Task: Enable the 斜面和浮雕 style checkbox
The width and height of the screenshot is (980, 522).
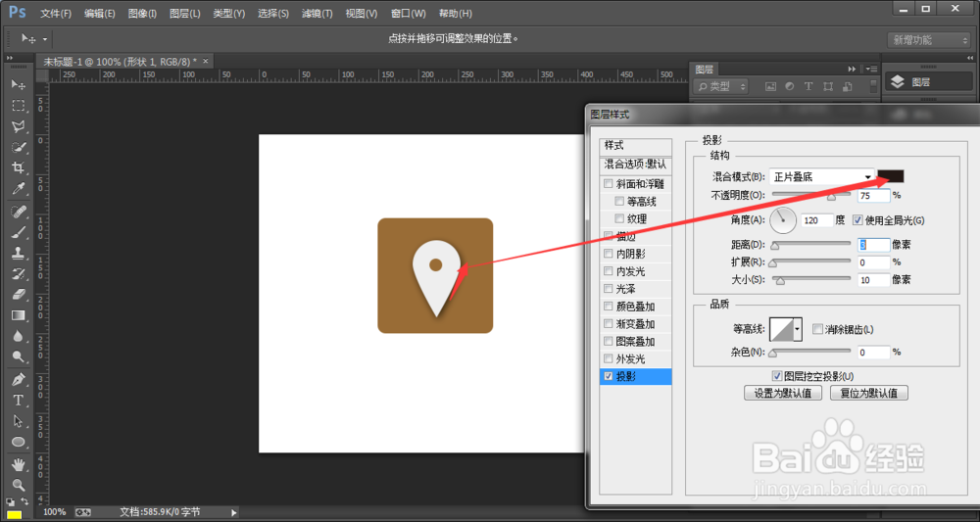Action: click(x=609, y=184)
